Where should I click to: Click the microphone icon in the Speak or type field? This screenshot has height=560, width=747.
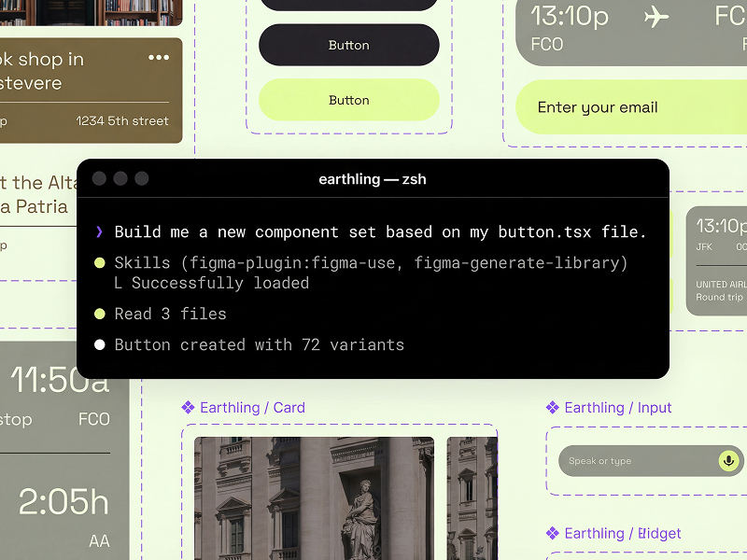point(728,460)
